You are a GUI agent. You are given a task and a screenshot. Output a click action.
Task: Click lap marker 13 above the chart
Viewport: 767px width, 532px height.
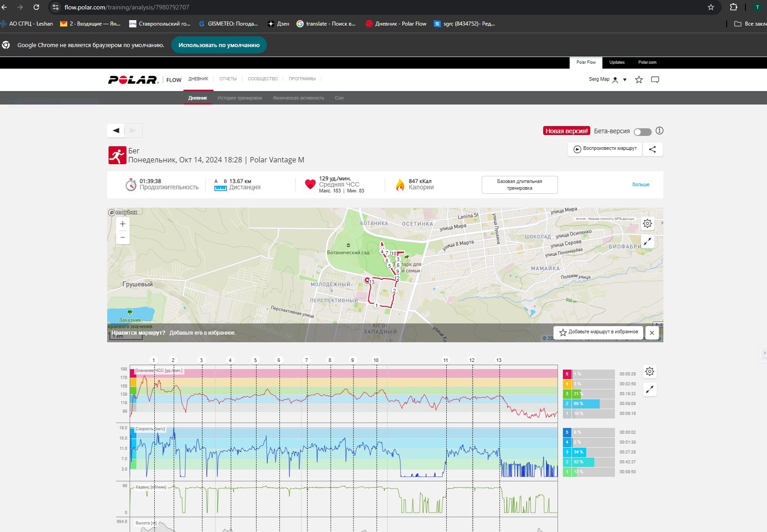pos(499,360)
